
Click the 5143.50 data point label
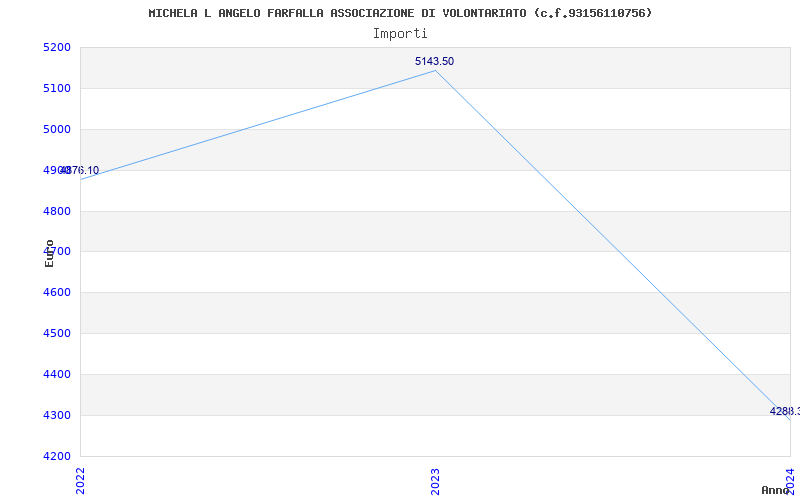click(434, 61)
